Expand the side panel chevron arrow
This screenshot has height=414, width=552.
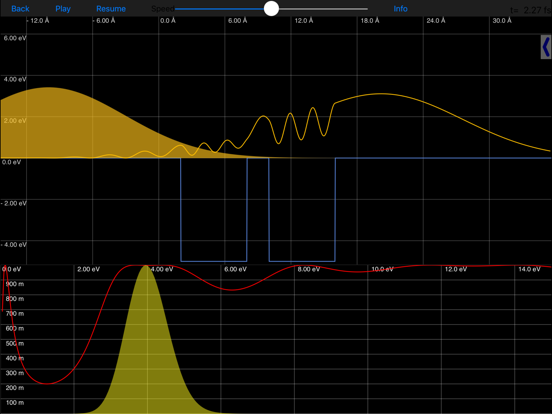(x=546, y=47)
